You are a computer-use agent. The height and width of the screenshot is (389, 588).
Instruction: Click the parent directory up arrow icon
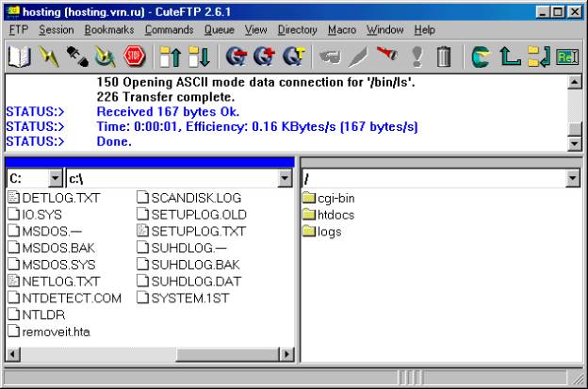[510, 57]
